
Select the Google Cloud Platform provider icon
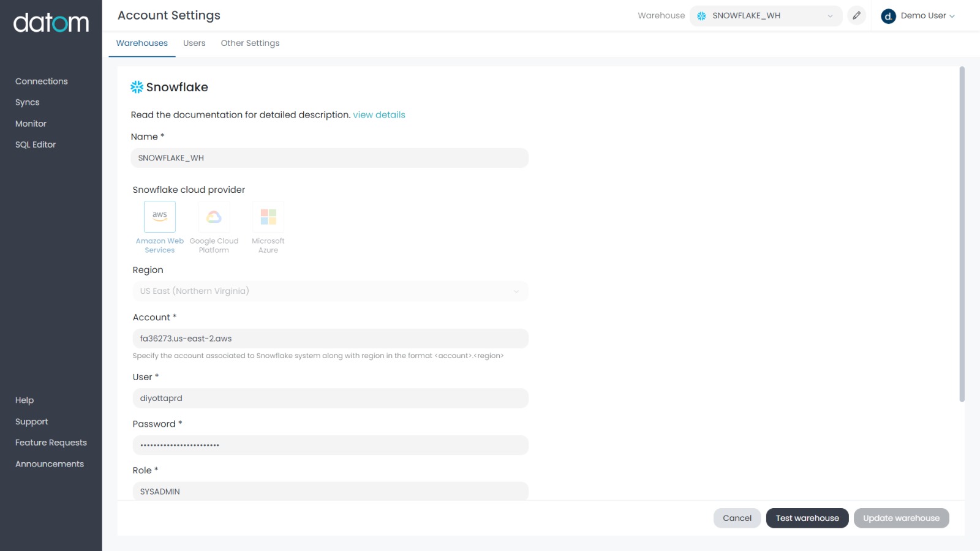[x=214, y=217]
